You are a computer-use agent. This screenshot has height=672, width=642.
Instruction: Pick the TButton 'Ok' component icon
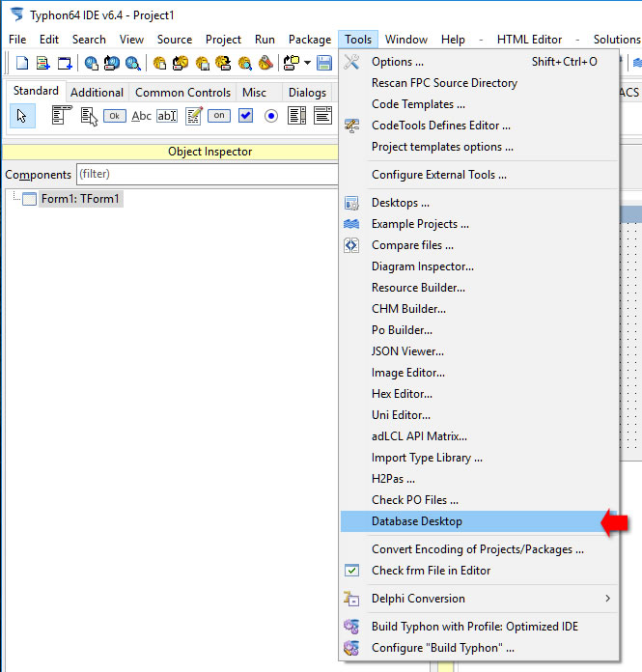tap(115, 116)
